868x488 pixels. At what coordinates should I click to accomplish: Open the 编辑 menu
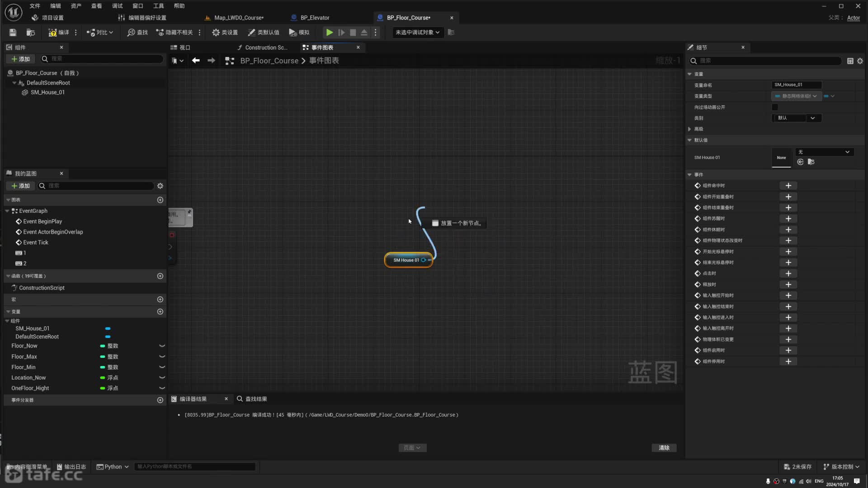point(56,6)
